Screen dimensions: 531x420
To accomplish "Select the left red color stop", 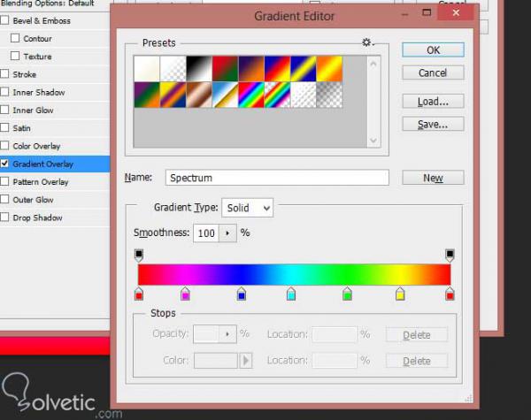I will tap(139, 294).
